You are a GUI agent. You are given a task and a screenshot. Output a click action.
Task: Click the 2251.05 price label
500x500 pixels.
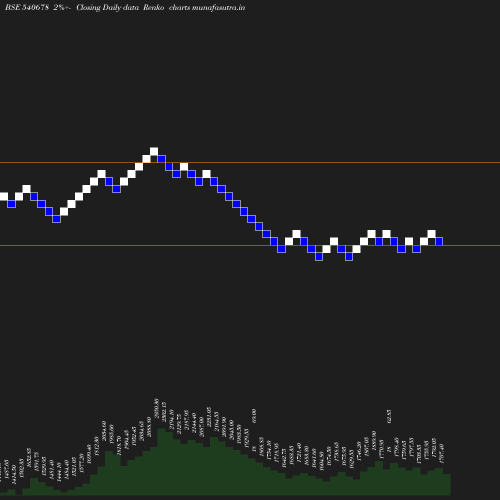(209, 416)
